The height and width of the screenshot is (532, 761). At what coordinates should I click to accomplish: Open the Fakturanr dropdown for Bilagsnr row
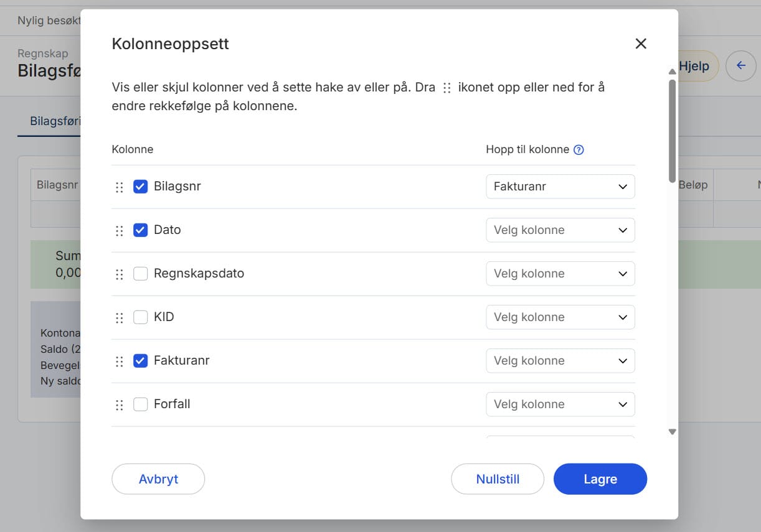pos(560,187)
